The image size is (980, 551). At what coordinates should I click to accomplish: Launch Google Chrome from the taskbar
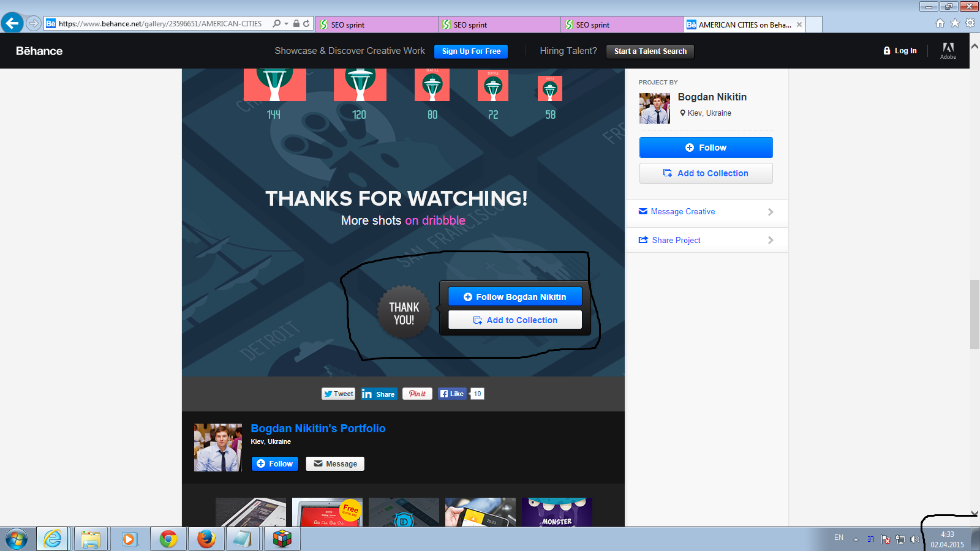point(168,539)
